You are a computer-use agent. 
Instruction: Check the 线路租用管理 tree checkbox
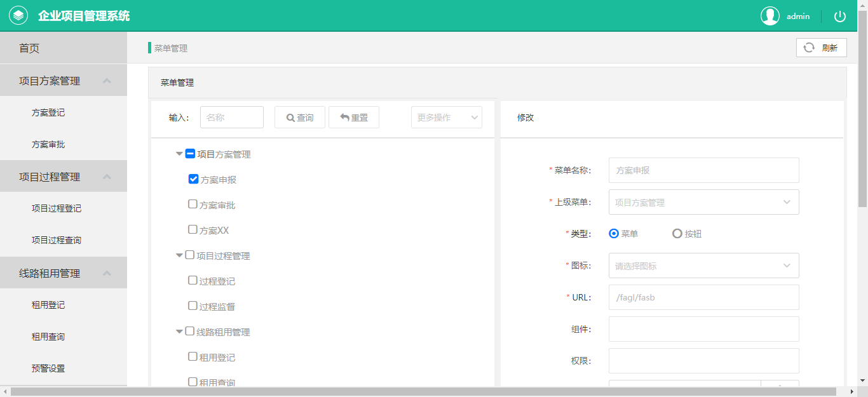point(189,332)
